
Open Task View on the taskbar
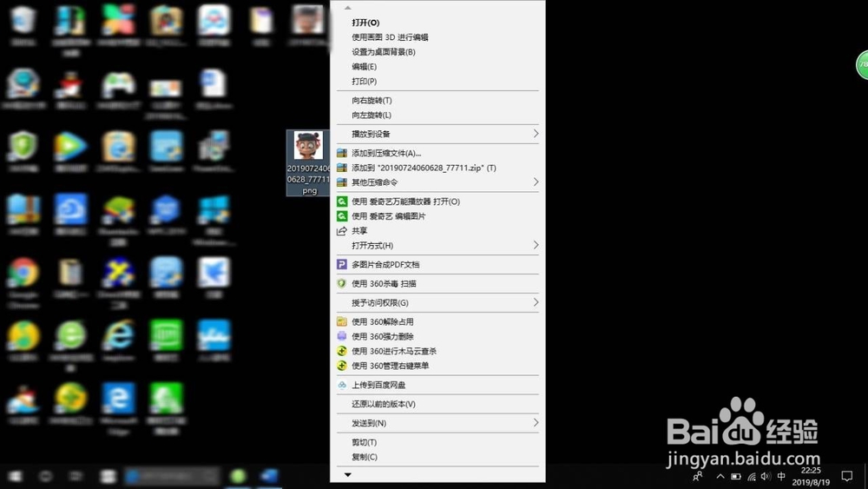click(x=76, y=476)
